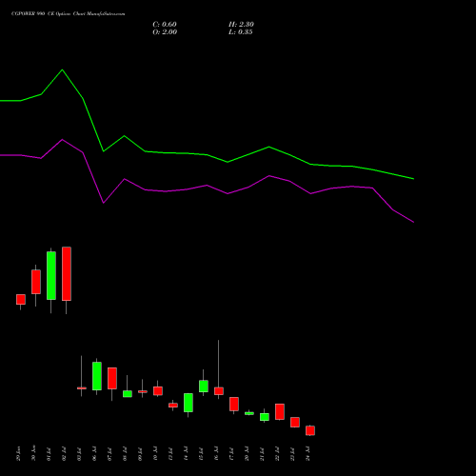Click the 29 Jun date label
Viewport: 476px width, 476px height.
(18, 453)
